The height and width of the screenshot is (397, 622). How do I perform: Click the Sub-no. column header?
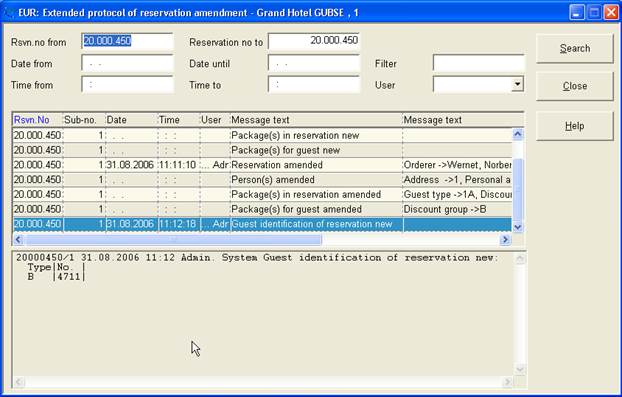click(x=84, y=120)
